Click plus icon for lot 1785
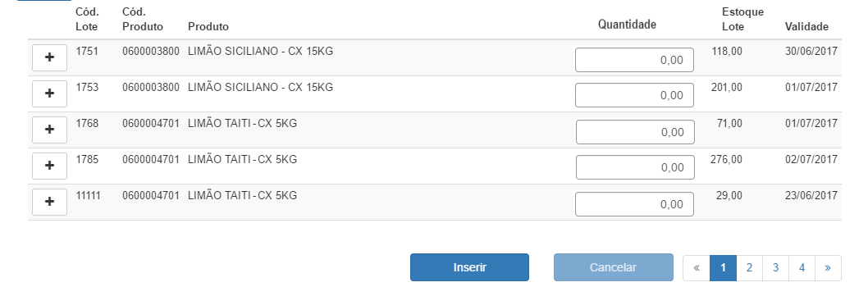This screenshot has width=868, height=296. [x=50, y=166]
